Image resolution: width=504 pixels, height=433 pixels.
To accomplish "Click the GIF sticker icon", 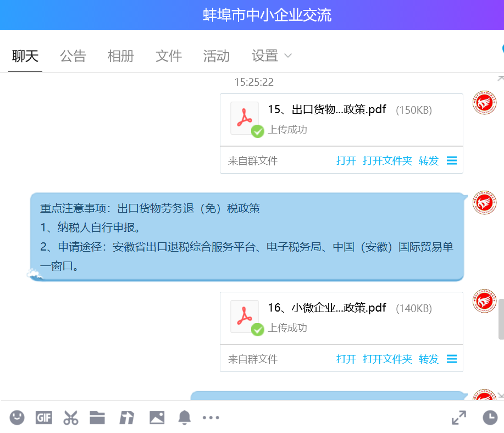I will (x=44, y=418).
